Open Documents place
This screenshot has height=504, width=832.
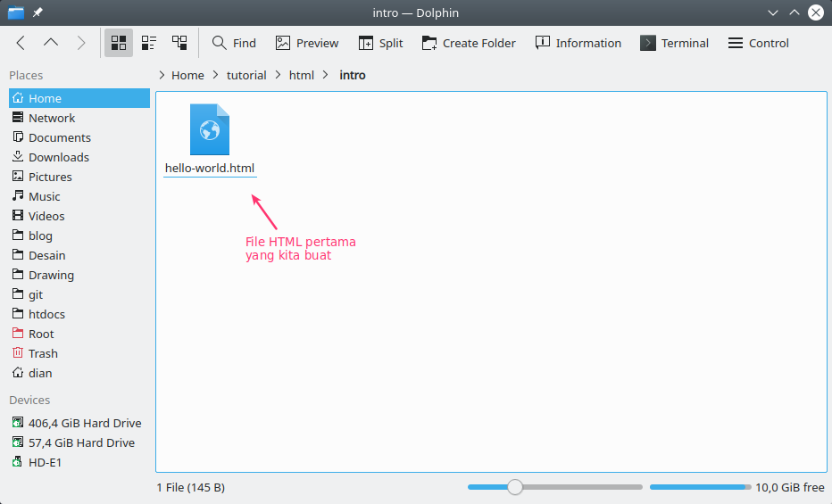pos(79,137)
